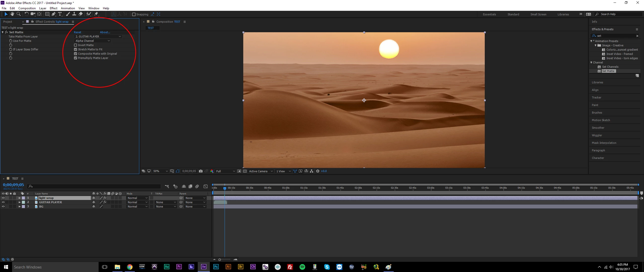Uncheck Premultiply Matte Layer
Screen dimensions: 644x272
[x=75, y=58]
